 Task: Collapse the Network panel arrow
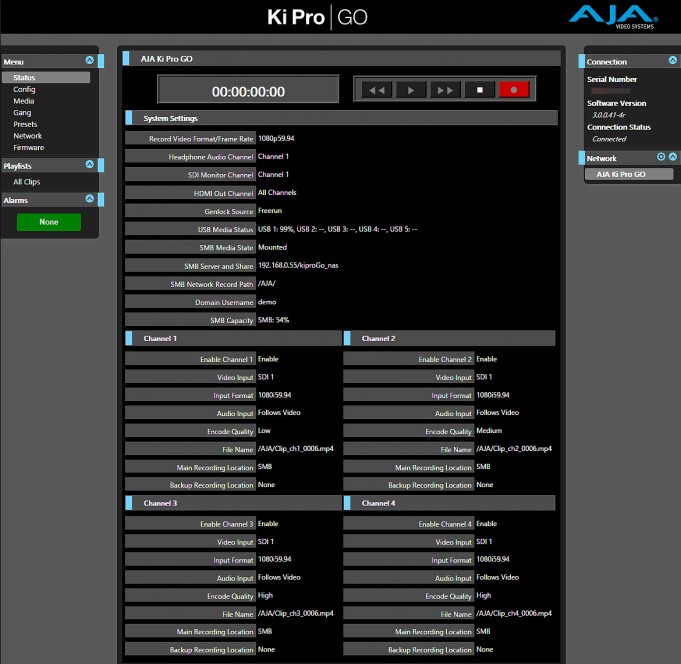pos(673,157)
